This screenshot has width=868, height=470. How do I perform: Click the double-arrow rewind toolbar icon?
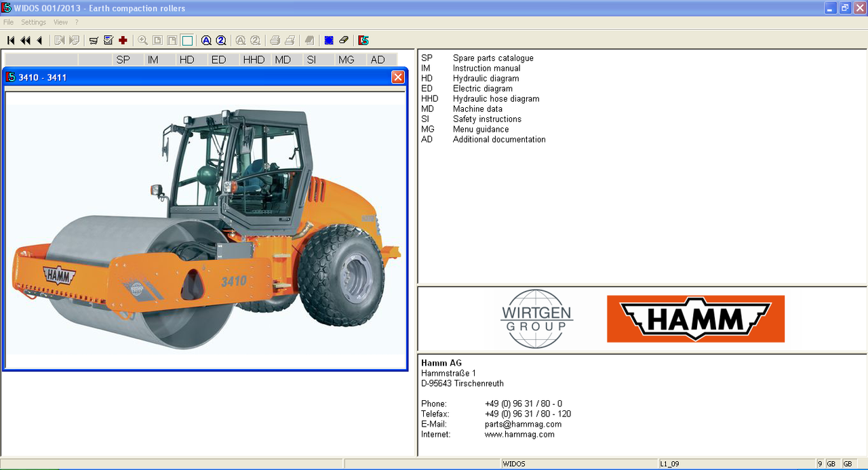(25, 41)
